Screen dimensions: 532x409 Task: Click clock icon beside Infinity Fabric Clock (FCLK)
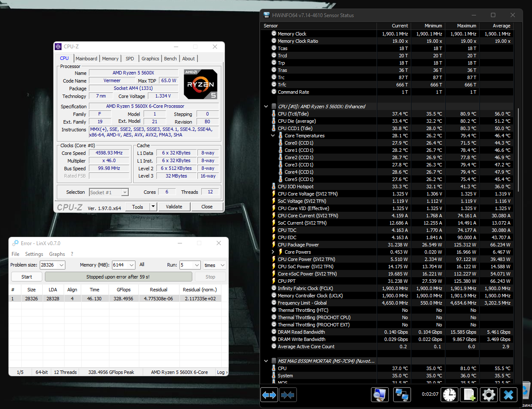coord(274,288)
